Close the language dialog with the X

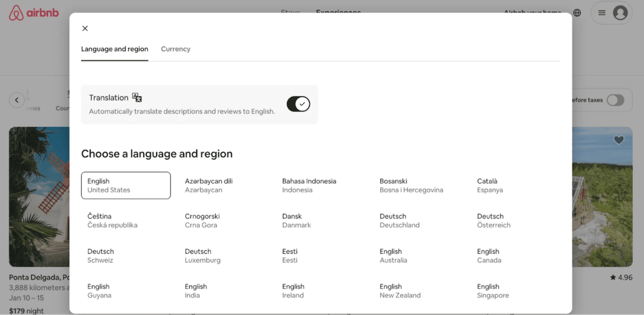[84, 28]
